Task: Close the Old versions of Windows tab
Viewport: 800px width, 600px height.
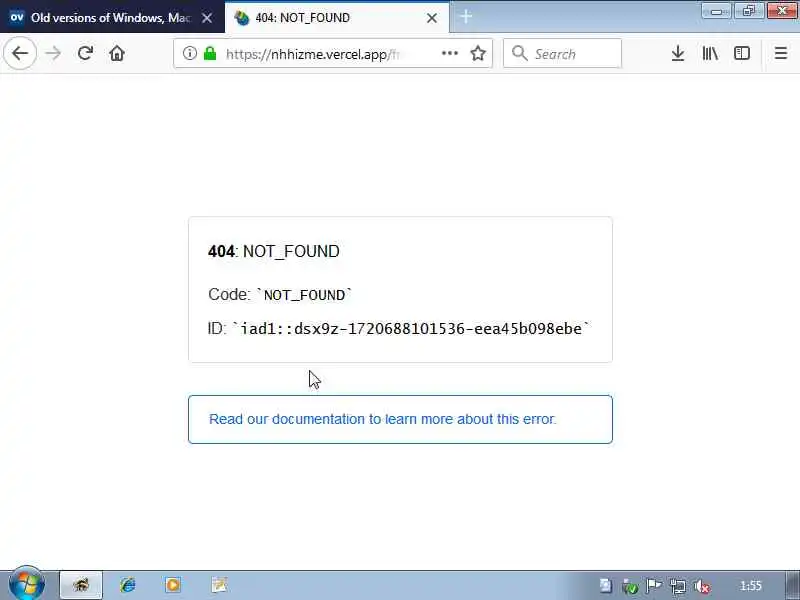Action: point(207,18)
